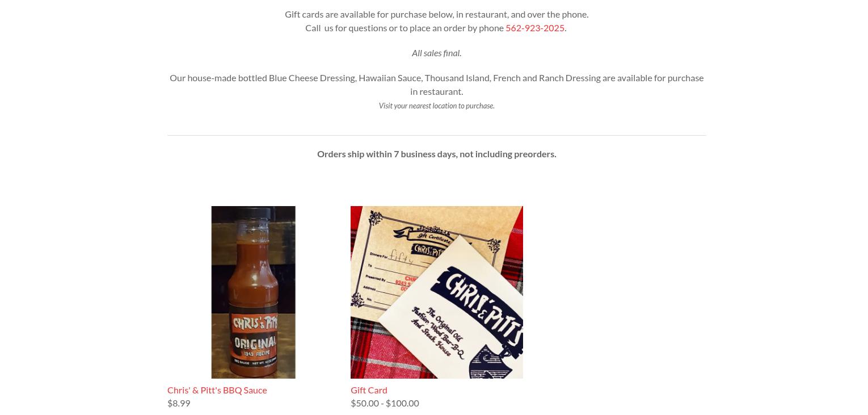868x415 pixels.
Task: Click the 'Visit your nearest location' text
Action: pyautogui.click(x=436, y=106)
